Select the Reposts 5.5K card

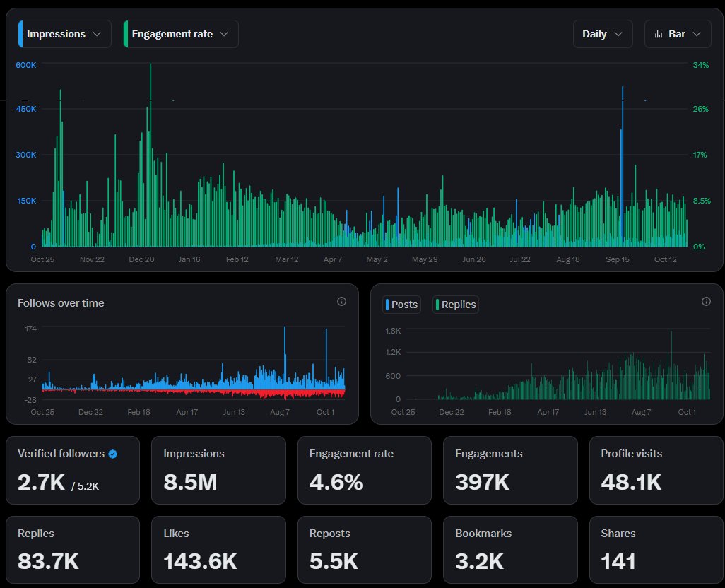(365, 550)
